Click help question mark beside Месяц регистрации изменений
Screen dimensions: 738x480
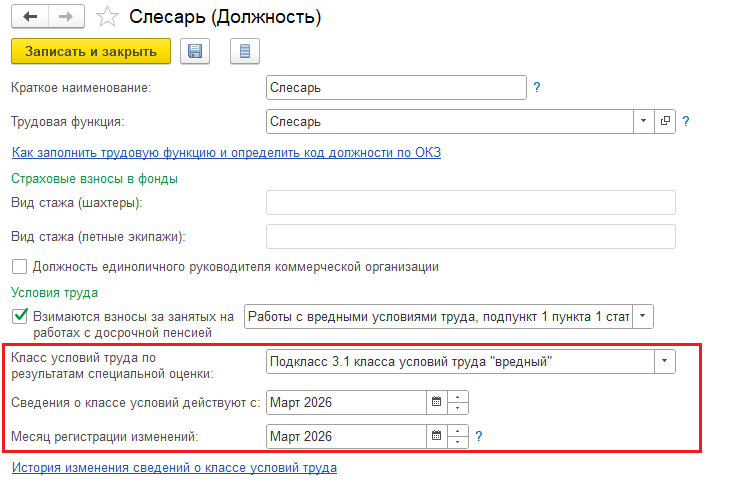pos(479,437)
